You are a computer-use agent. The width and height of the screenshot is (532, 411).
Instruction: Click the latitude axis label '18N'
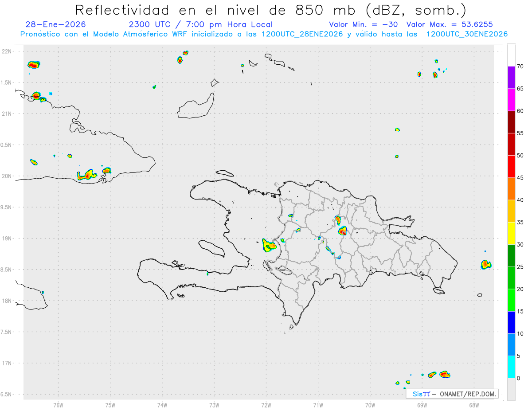click(x=8, y=301)
